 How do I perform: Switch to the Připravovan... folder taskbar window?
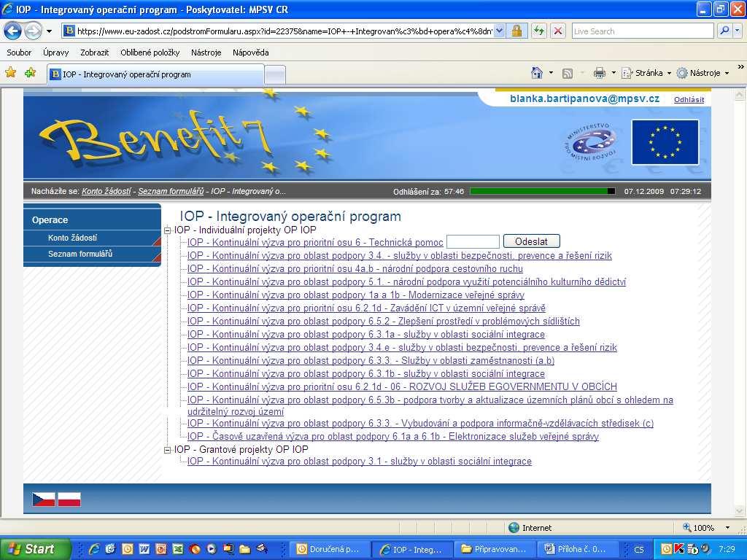pos(494,549)
